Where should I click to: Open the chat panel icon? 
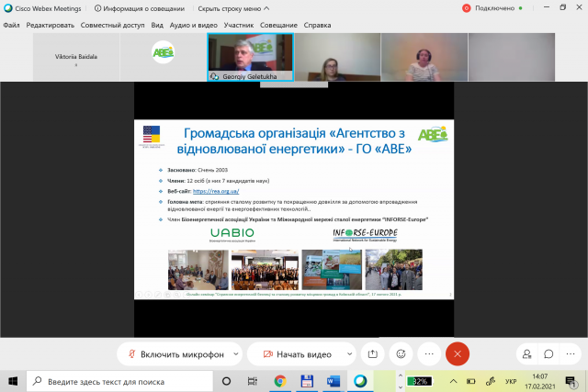(548, 353)
